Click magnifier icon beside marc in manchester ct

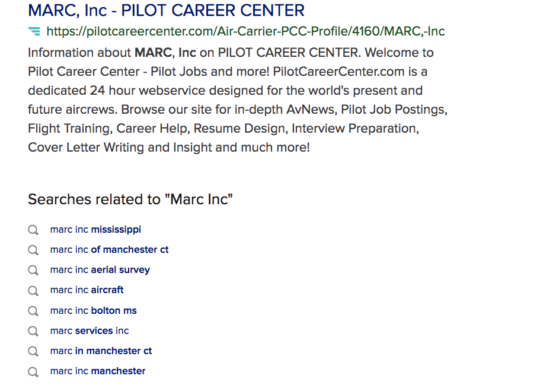tap(33, 351)
